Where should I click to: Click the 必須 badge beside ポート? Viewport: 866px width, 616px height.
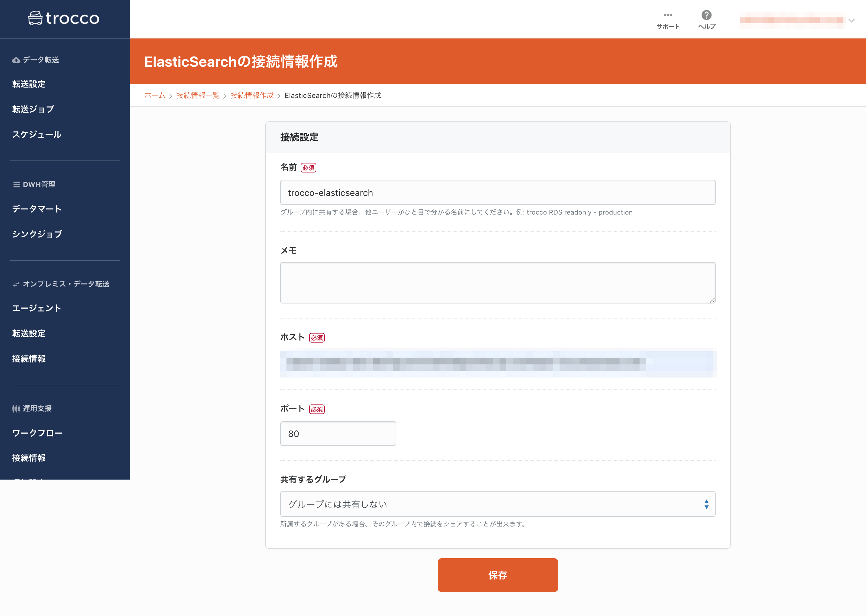(x=317, y=409)
